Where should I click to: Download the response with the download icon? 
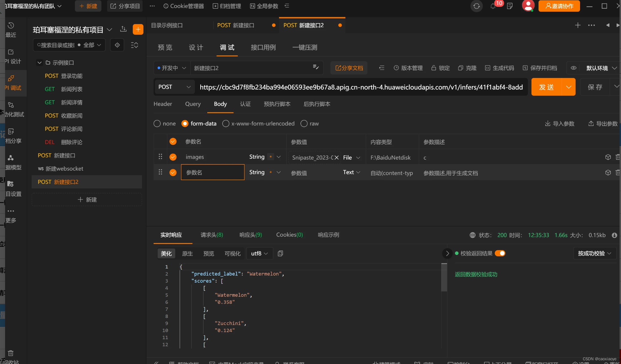point(614,235)
